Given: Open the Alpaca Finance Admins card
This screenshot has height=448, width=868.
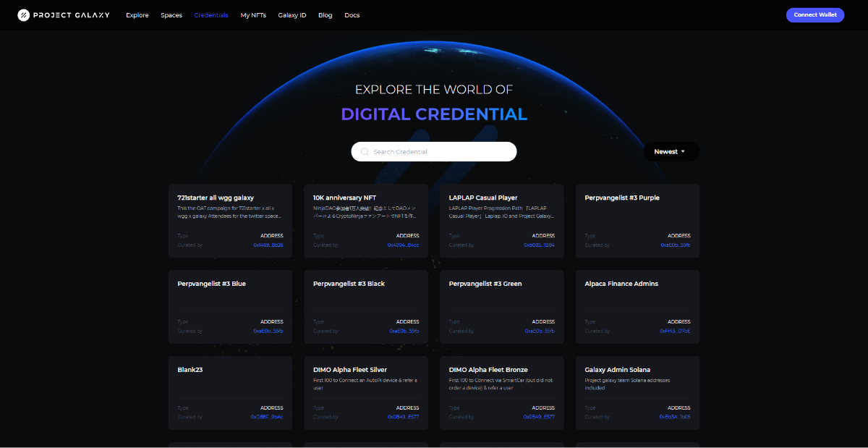Looking at the screenshot, I should pyautogui.click(x=637, y=304).
